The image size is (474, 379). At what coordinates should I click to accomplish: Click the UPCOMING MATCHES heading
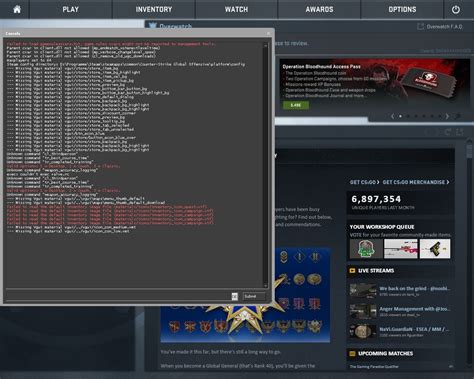click(x=386, y=353)
